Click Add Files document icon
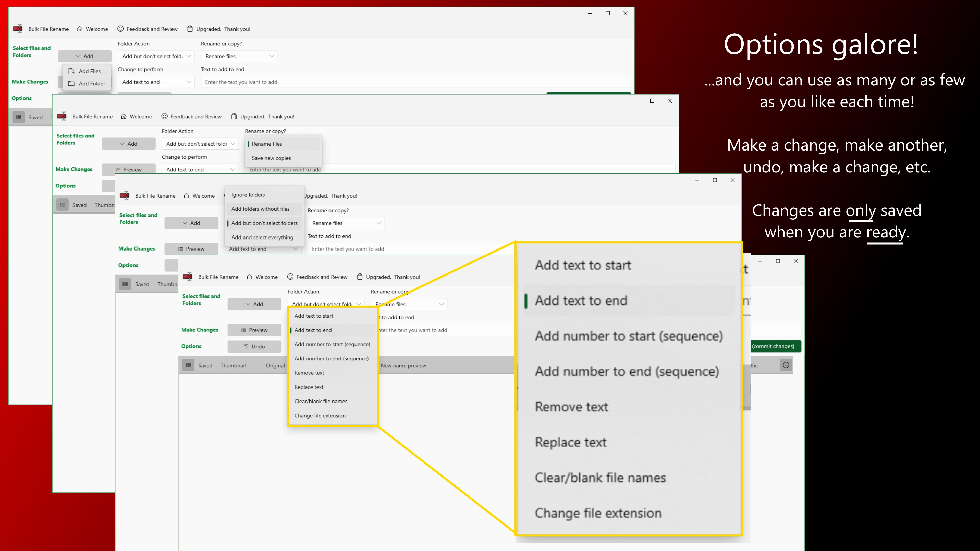The height and width of the screenshot is (551, 980). coord(71,71)
